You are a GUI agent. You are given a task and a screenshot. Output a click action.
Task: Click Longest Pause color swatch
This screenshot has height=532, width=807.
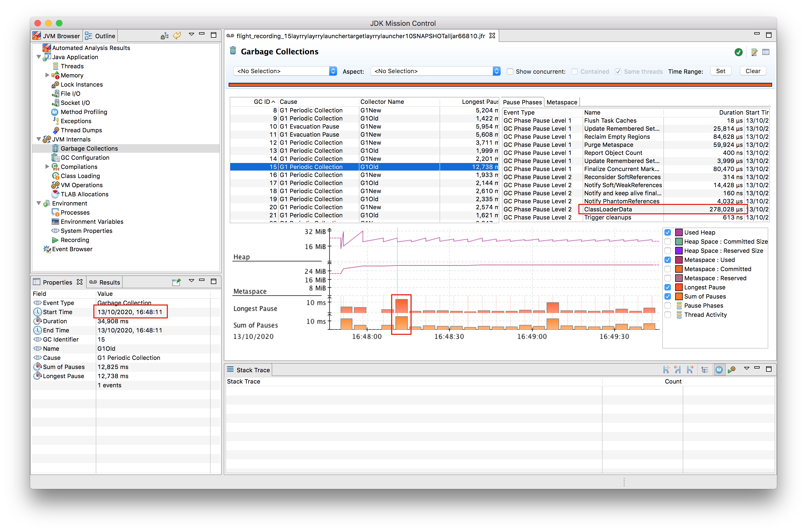[x=678, y=287]
